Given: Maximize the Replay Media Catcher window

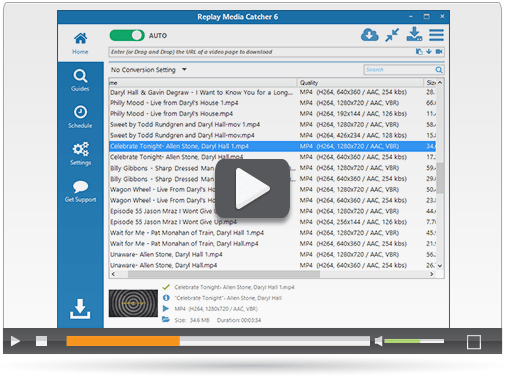Looking at the screenshot, I should pos(426,16).
